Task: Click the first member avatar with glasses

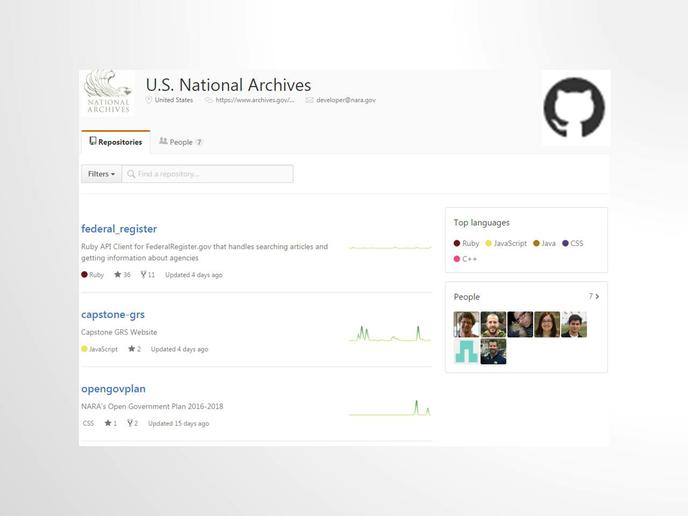Action: [466, 324]
